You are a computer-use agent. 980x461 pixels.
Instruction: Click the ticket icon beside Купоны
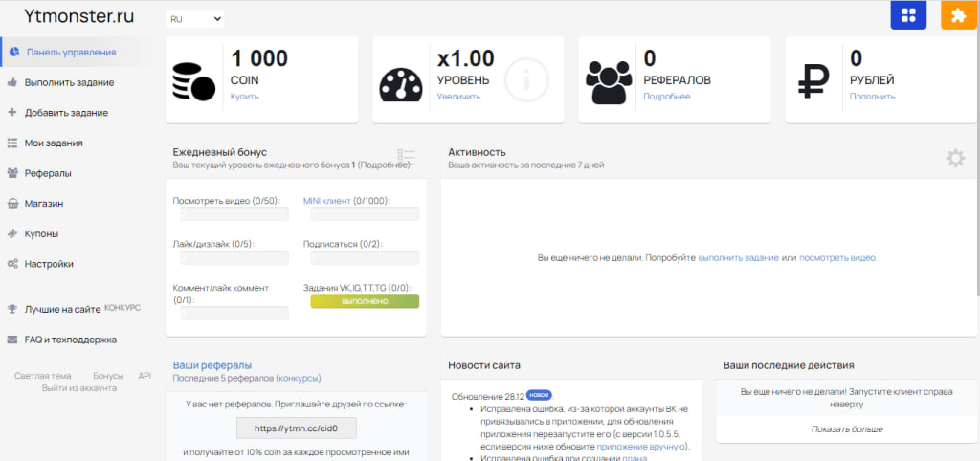coord(11,233)
